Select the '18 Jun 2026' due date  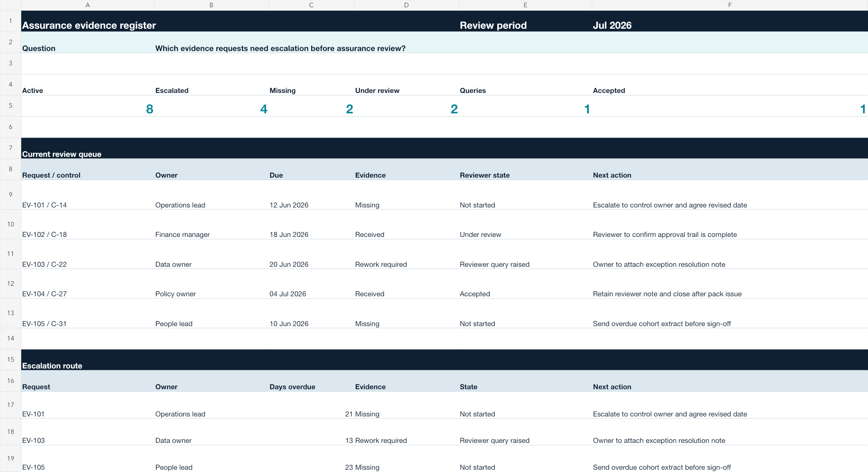[x=311, y=224]
